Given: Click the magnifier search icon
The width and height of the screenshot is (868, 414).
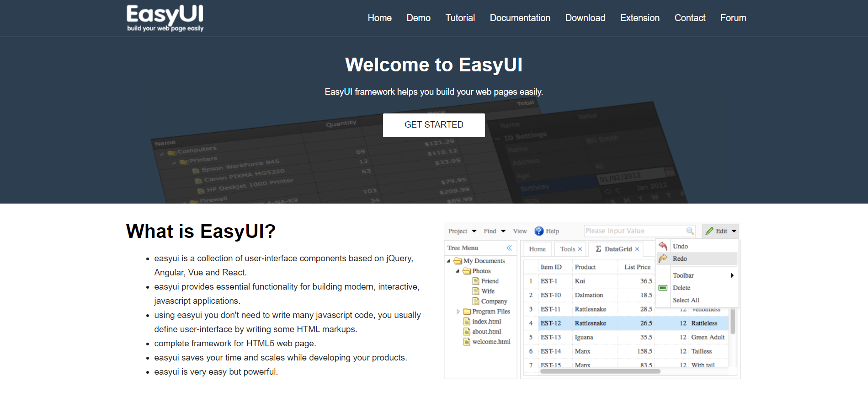Looking at the screenshot, I should pyautogui.click(x=690, y=231).
